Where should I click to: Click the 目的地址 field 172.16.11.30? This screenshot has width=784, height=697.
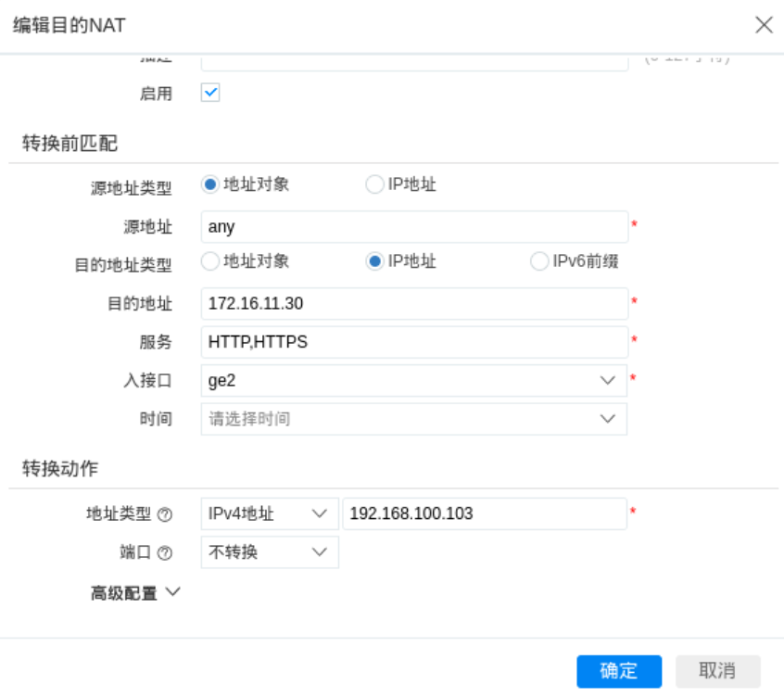coord(413,303)
